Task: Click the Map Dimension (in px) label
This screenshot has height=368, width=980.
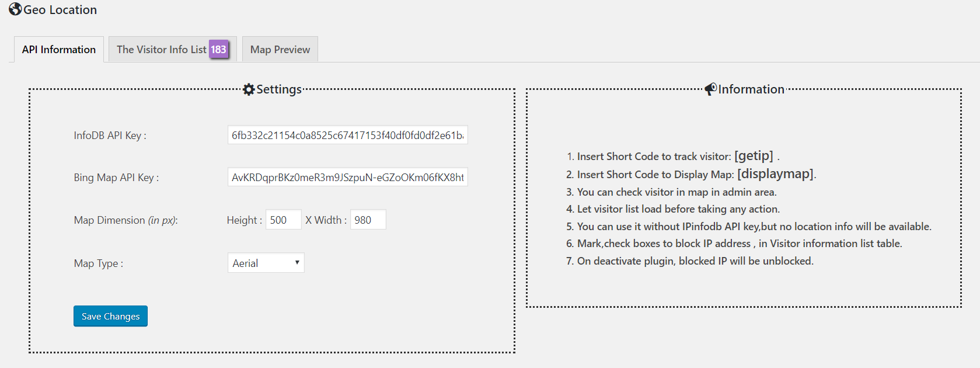Action: [x=125, y=220]
